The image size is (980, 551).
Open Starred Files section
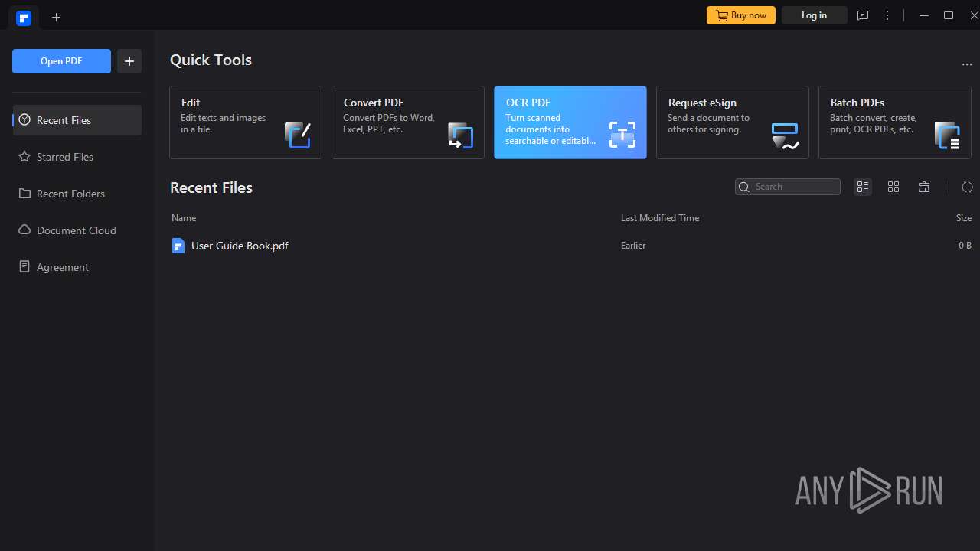(77, 157)
